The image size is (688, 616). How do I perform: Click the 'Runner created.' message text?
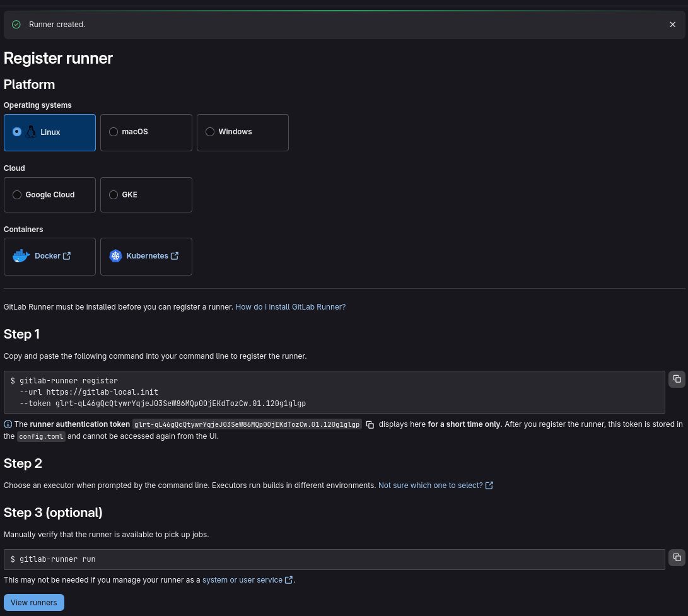tap(57, 25)
